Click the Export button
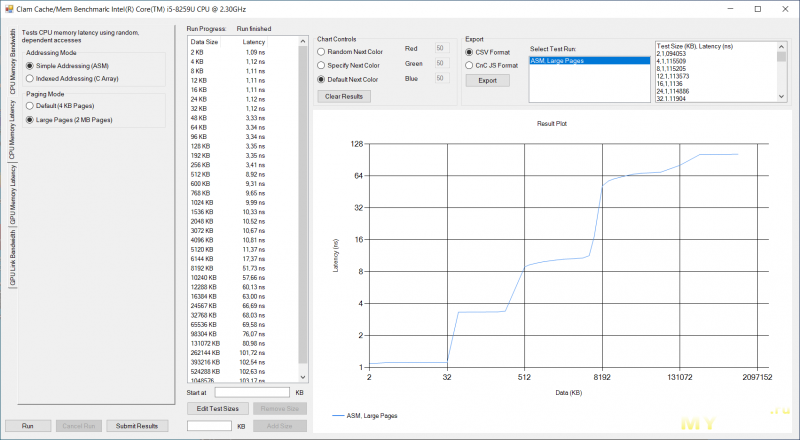The height and width of the screenshot is (440, 800). tap(487, 81)
